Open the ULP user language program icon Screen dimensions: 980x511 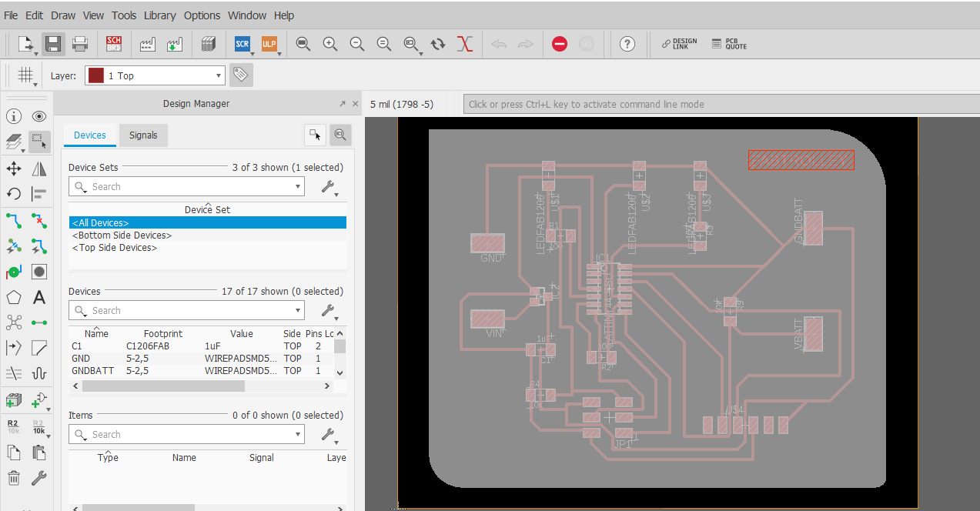click(x=269, y=44)
